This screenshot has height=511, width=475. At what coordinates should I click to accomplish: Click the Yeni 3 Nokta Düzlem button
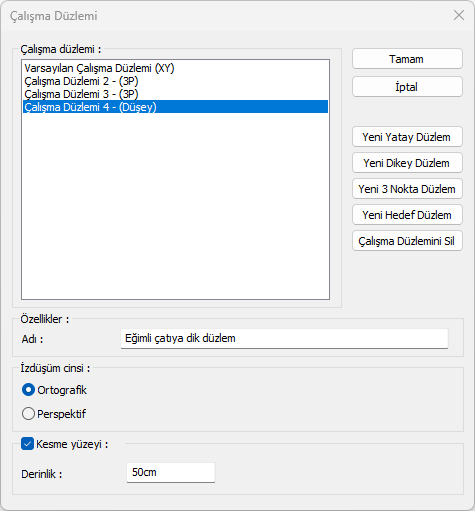pyautogui.click(x=407, y=189)
